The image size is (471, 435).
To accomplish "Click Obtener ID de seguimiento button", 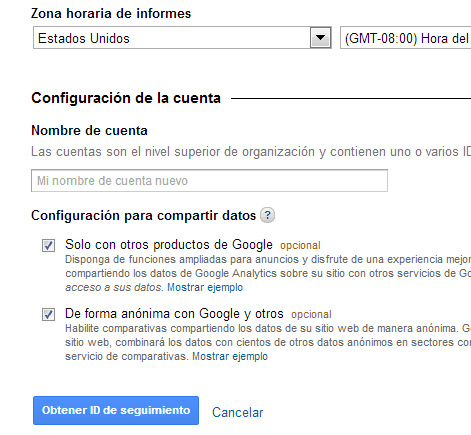I will pos(116,410).
